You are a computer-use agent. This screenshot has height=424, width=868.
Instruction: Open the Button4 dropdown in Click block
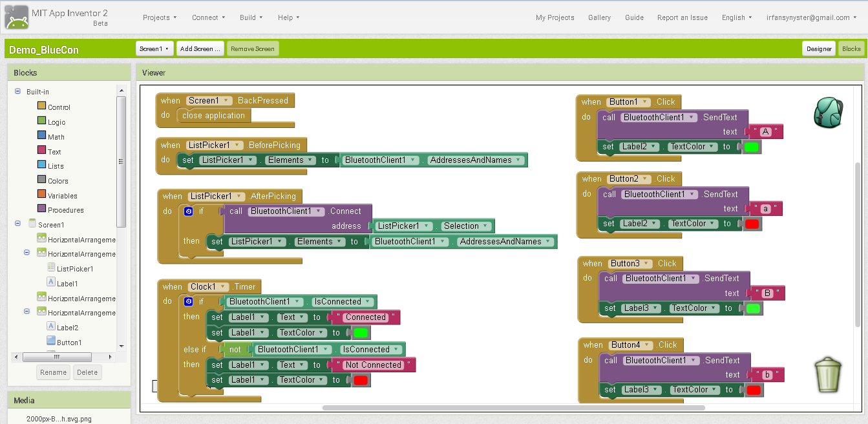(x=631, y=345)
